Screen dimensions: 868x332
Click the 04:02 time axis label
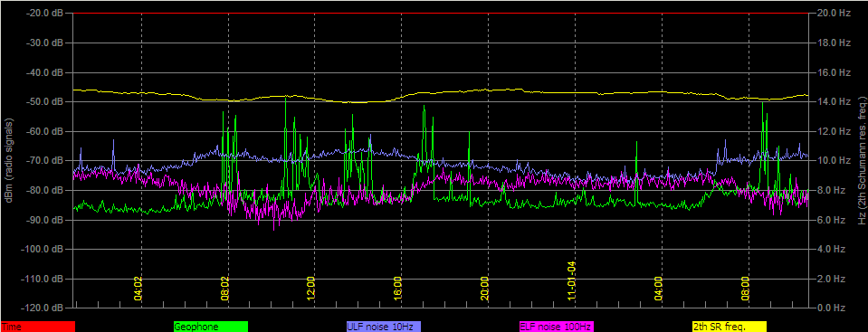tap(138, 288)
